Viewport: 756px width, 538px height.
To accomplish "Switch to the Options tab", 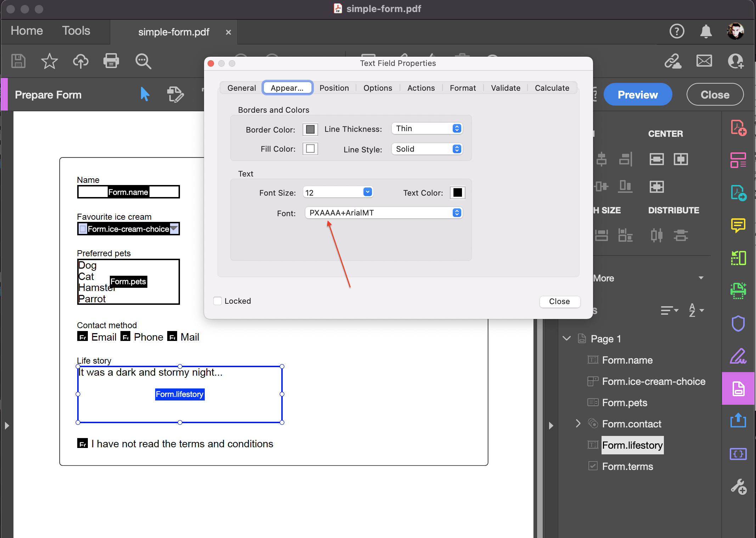I will 378,88.
